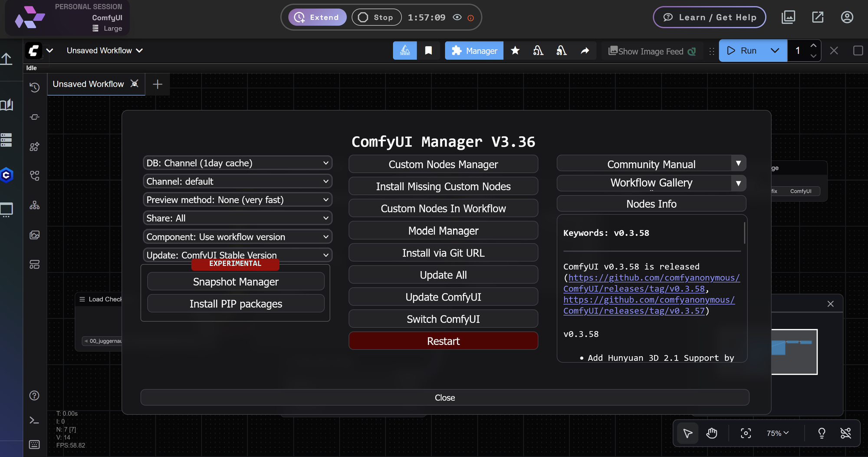Toggle the eye icon next to the session timer
Image resolution: width=868 pixels, height=457 pixels.
point(457,17)
